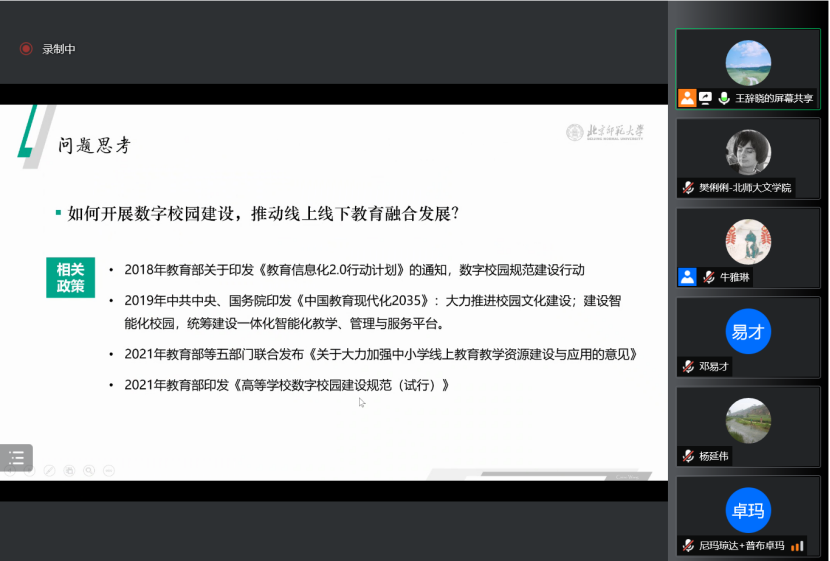Click the muted microphone icon for 杨廷伟

(x=688, y=456)
